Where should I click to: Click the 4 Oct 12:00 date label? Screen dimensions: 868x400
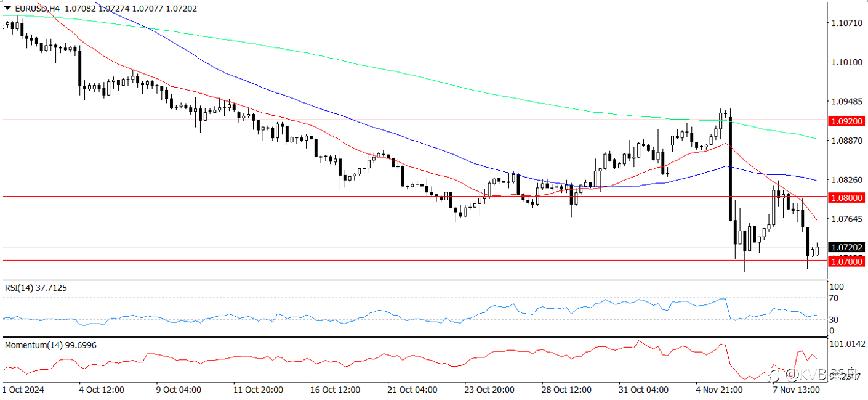point(101,390)
